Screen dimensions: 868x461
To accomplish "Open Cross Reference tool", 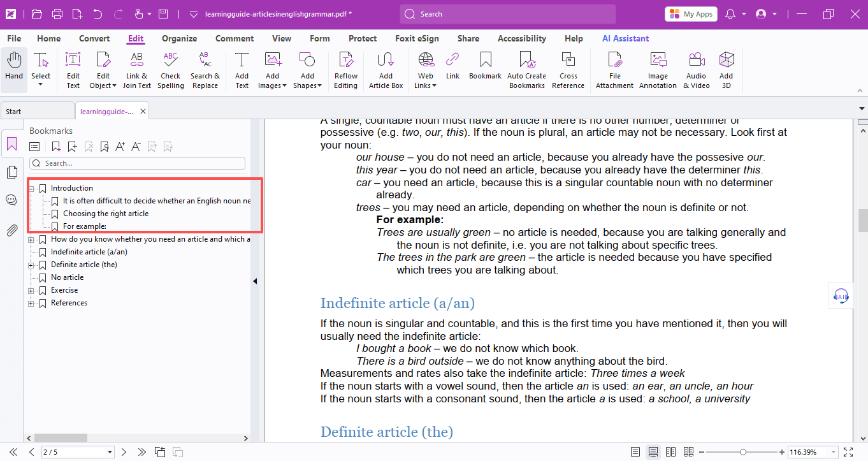I will tap(568, 70).
